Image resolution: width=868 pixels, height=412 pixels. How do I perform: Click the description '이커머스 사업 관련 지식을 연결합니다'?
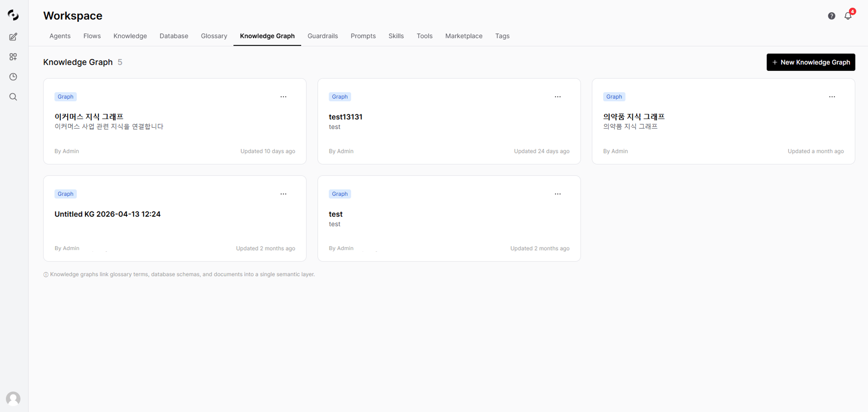point(109,126)
